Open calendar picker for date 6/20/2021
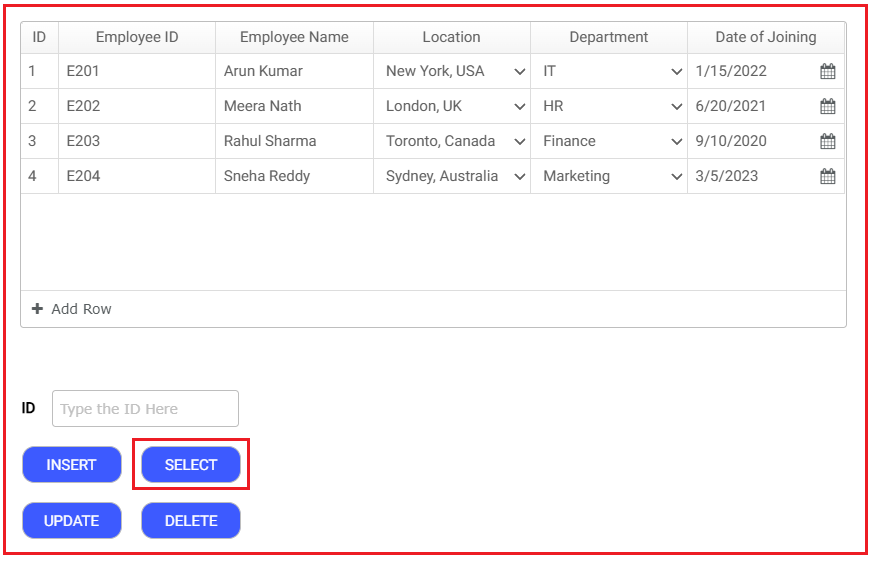This screenshot has height=561, width=871. click(828, 106)
